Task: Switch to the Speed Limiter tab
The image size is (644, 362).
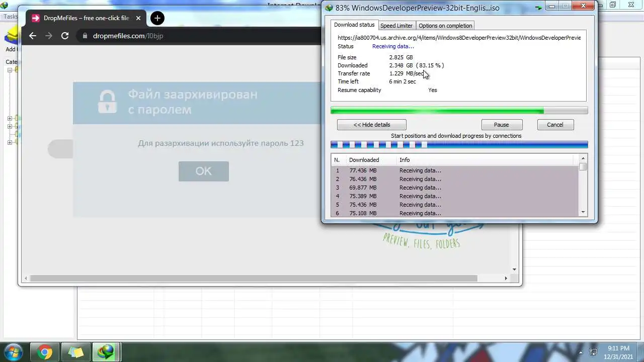Action: click(x=396, y=26)
